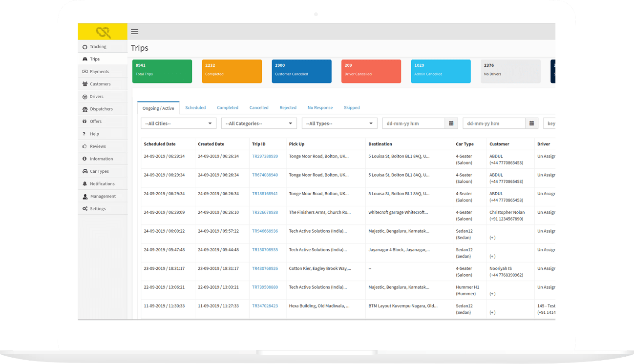This screenshot has height=364, width=634.
Task: Click pickup Cotton Kier, Eagley Brook Way
Action: click(320, 269)
